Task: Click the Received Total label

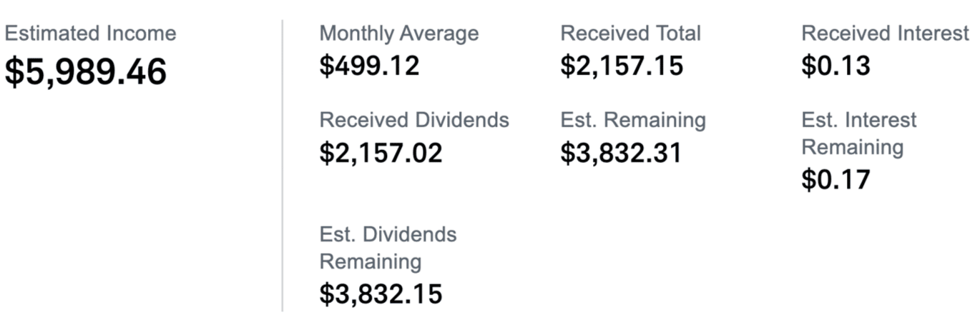Action: click(631, 34)
